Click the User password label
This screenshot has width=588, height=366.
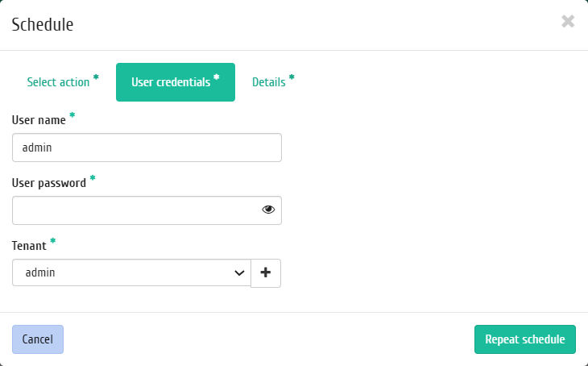(49, 183)
